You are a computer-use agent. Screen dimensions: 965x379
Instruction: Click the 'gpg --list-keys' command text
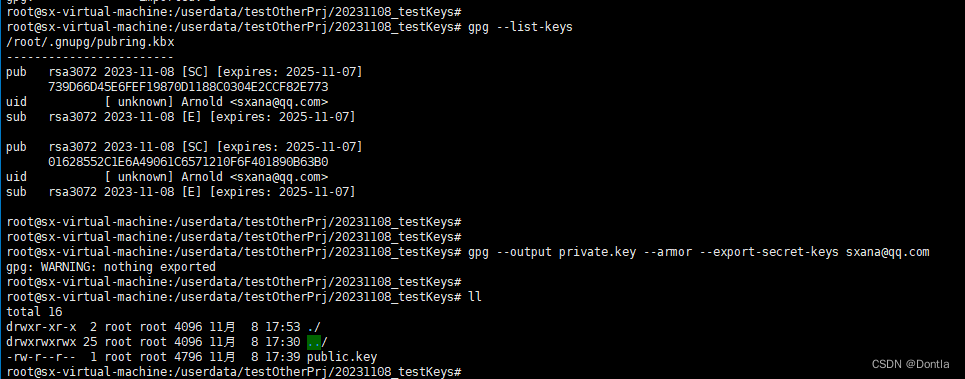coord(520,27)
